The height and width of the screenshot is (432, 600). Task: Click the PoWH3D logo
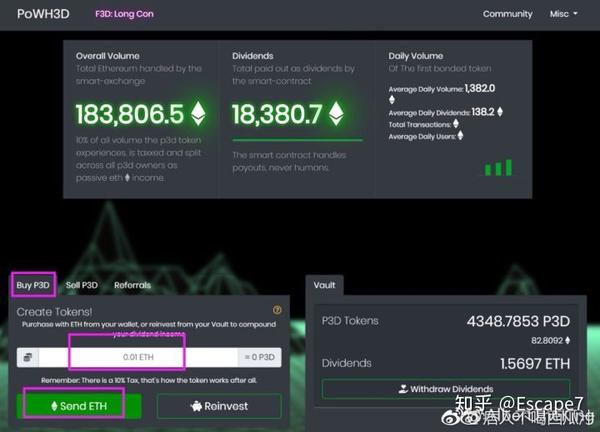[x=43, y=14]
